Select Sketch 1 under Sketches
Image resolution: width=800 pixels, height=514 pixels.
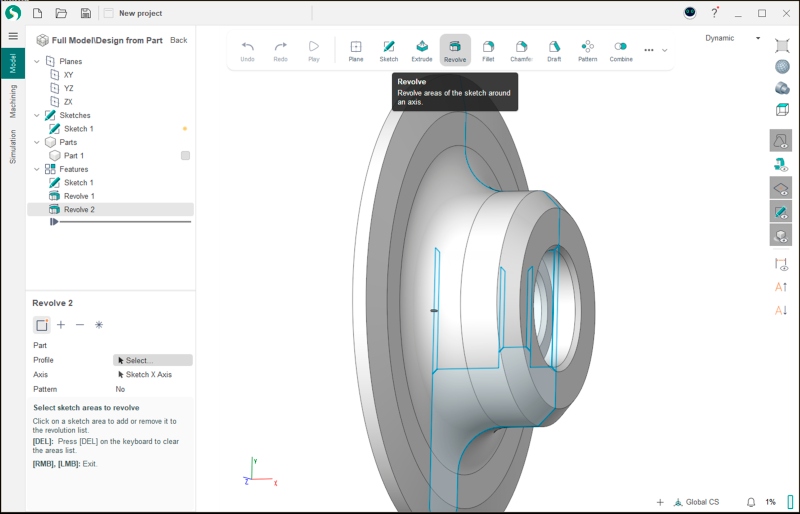[79, 129]
